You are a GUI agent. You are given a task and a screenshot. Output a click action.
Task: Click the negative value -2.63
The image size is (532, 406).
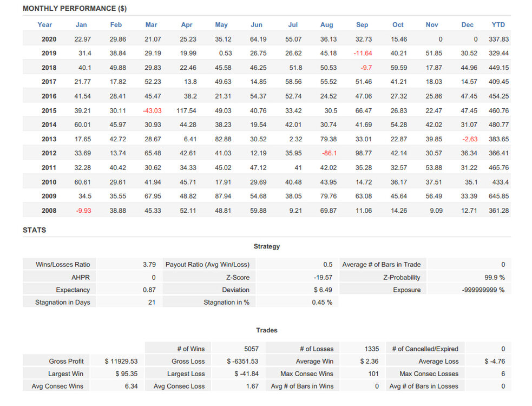pyautogui.click(x=470, y=139)
